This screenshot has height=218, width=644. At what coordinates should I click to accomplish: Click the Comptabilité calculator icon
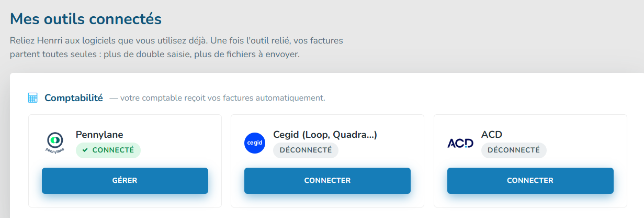click(32, 98)
